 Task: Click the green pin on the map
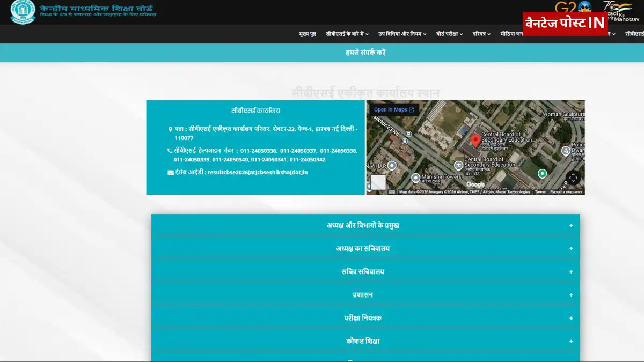tap(542, 174)
